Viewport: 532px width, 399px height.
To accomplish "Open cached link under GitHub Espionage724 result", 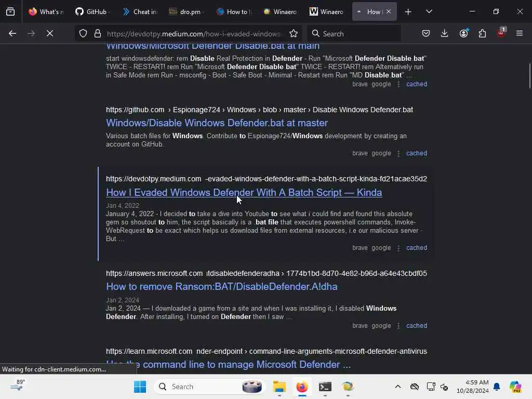I will (x=417, y=153).
